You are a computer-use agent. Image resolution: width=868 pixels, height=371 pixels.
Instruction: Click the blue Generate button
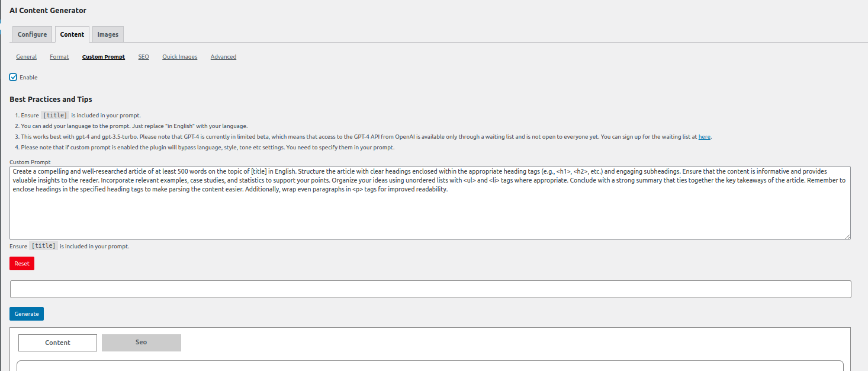point(27,314)
